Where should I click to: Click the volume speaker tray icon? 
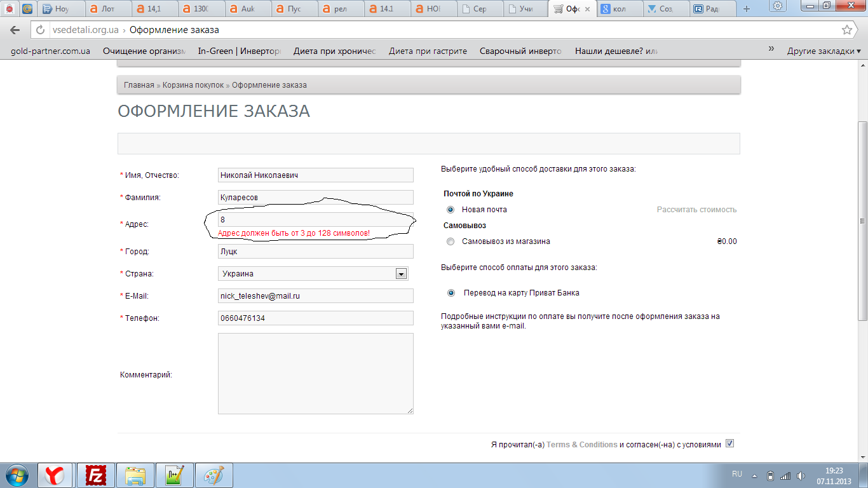tap(801, 475)
